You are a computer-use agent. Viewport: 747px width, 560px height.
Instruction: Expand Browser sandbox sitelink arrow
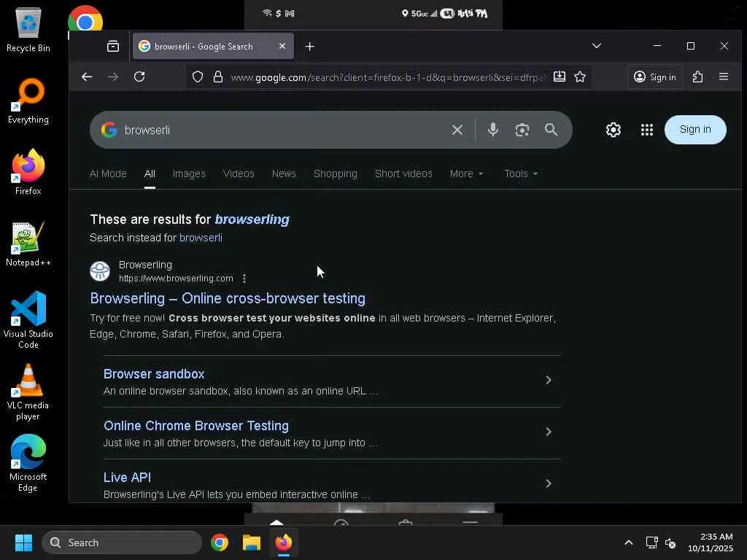[x=549, y=380]
